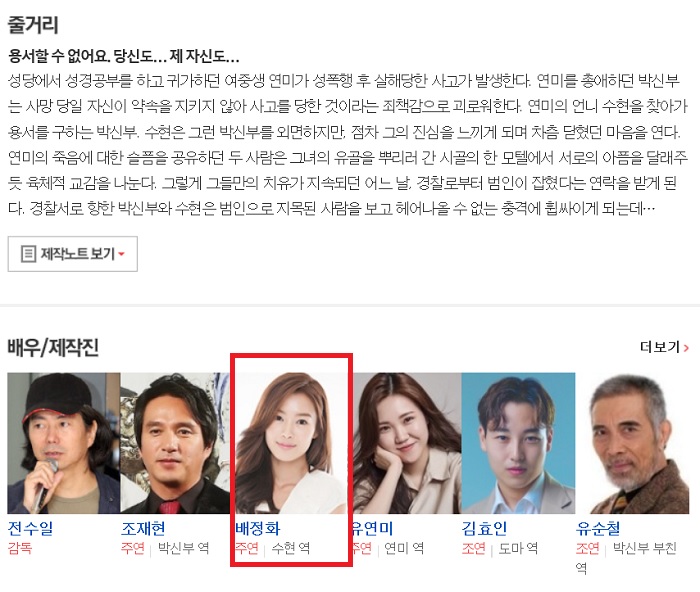Open the 제작노트 보기 dropdown button
This screenshot has width=700, height=592.
(x=72, y=254)
